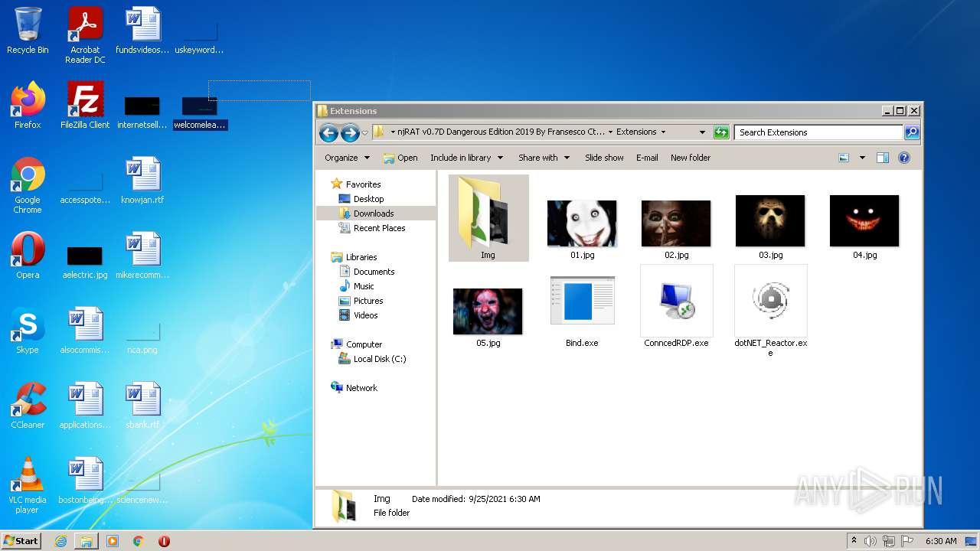980x551 pixels.
Task: Click the Open toolbar button
Action: [400, 158]
